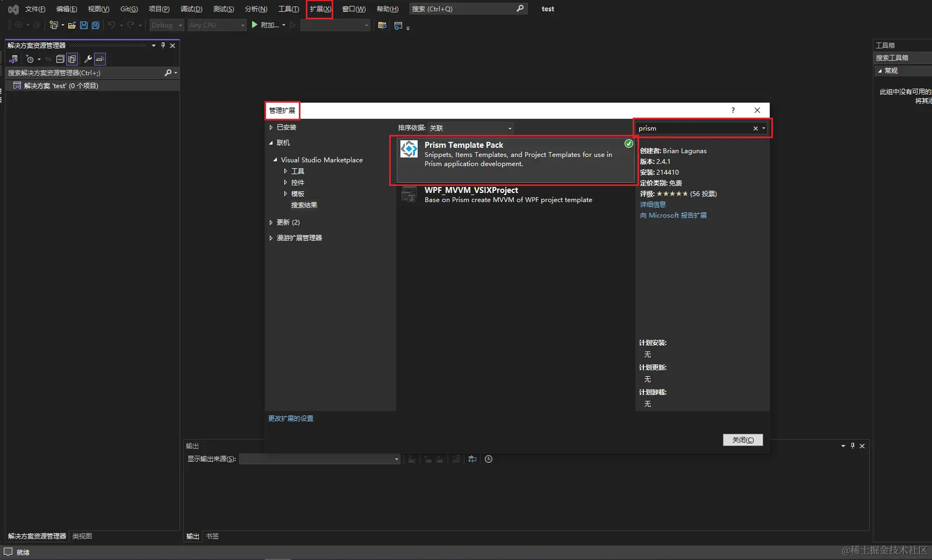Image resolution: width=932 pixels, height=560 pixels.
Task: Open the File menu
Action: [35, 9]
